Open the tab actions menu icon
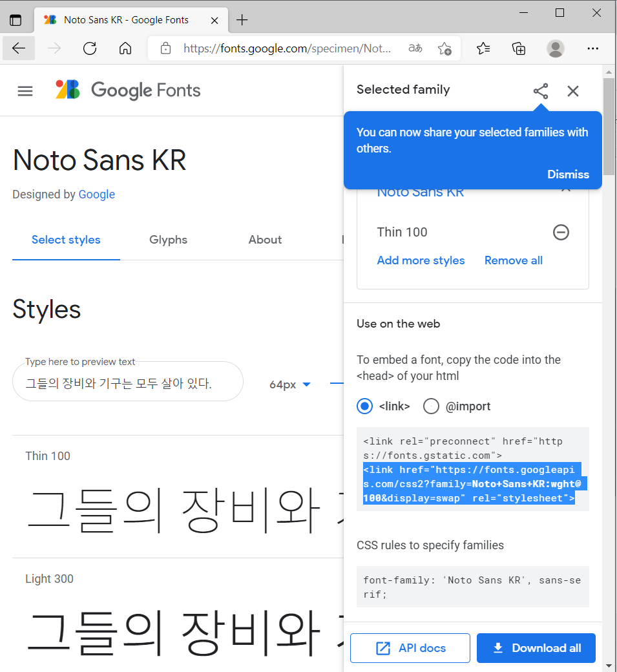 point(16,20)
